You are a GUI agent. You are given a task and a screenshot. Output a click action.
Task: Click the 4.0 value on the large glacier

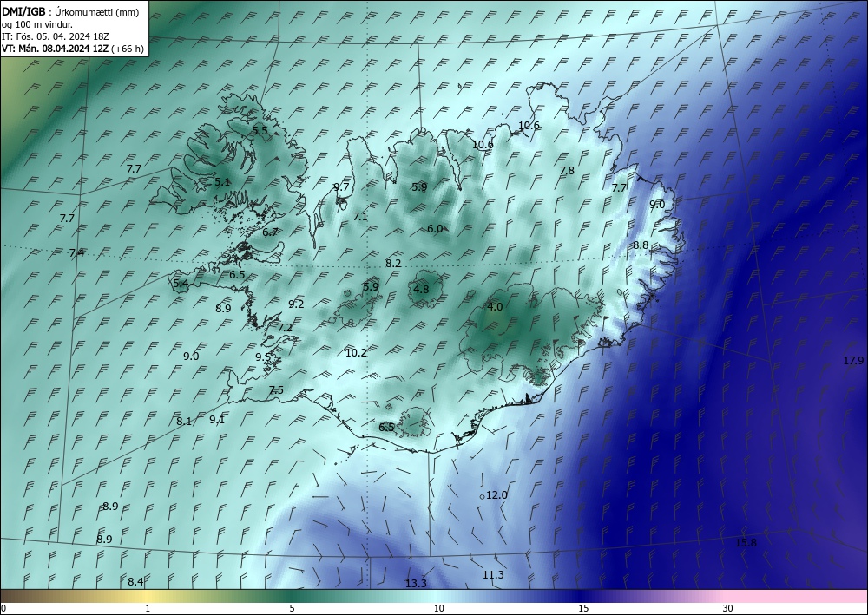(x=495, y=306)
